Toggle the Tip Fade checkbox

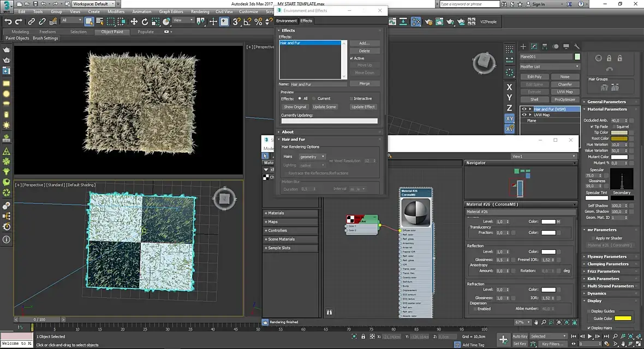tap(592, 127)
